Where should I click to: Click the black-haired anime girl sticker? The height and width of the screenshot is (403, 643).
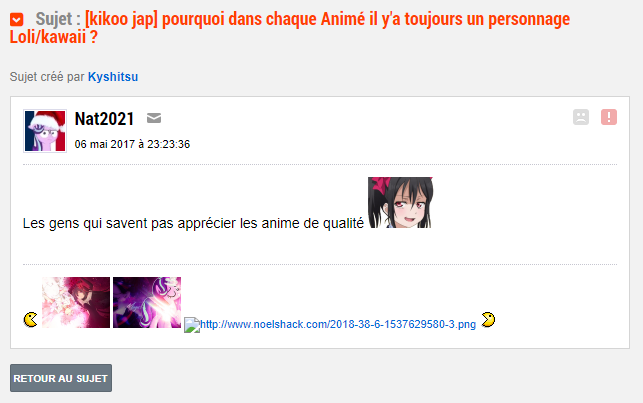point(401,203)
